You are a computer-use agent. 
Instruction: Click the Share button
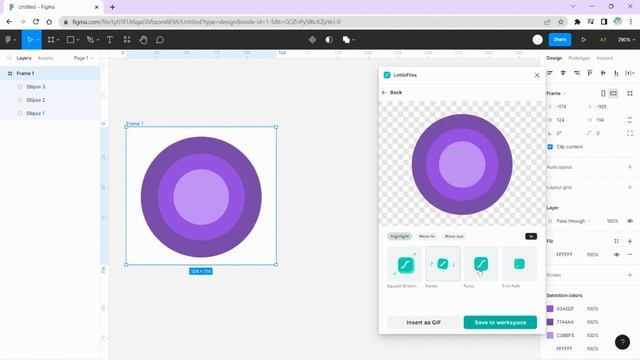coord(560,40)
